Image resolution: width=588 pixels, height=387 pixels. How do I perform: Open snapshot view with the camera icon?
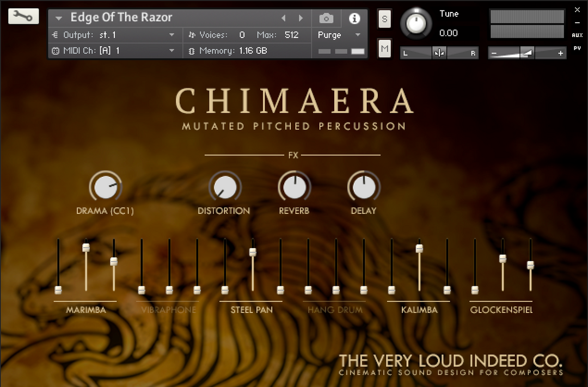(326, 18)
